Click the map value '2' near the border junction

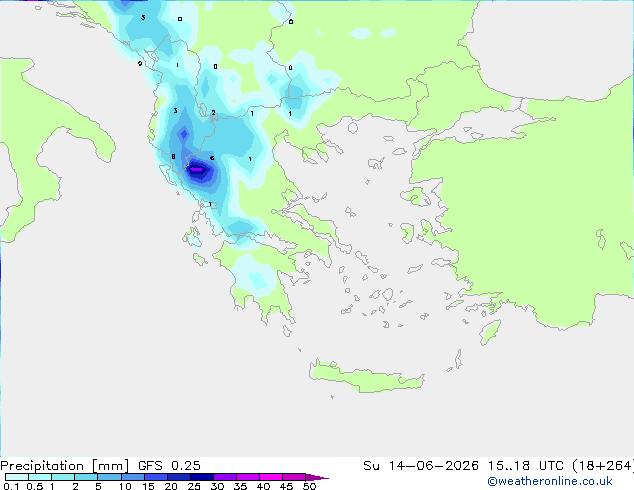[x=213, y=112]
